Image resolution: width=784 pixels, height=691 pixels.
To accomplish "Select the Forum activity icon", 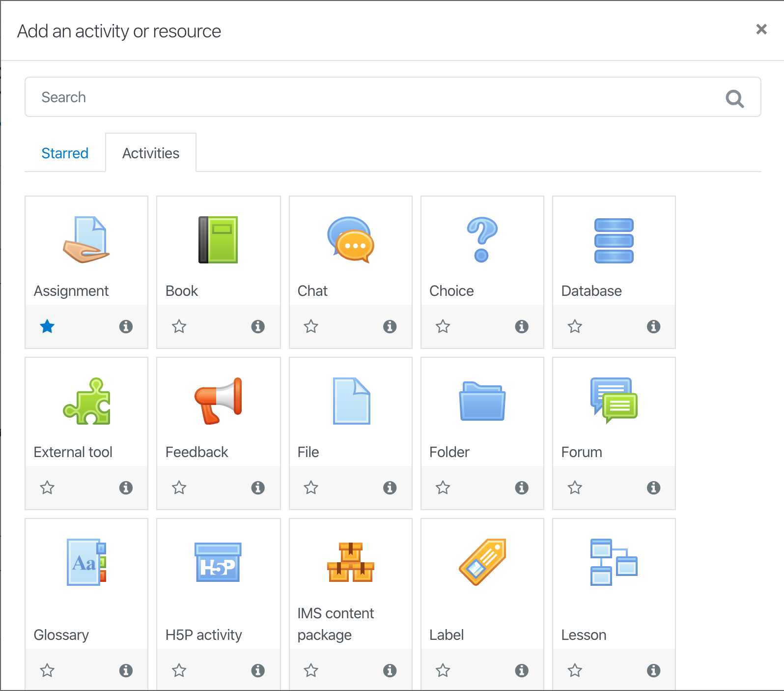I will [x=614, y=401].
